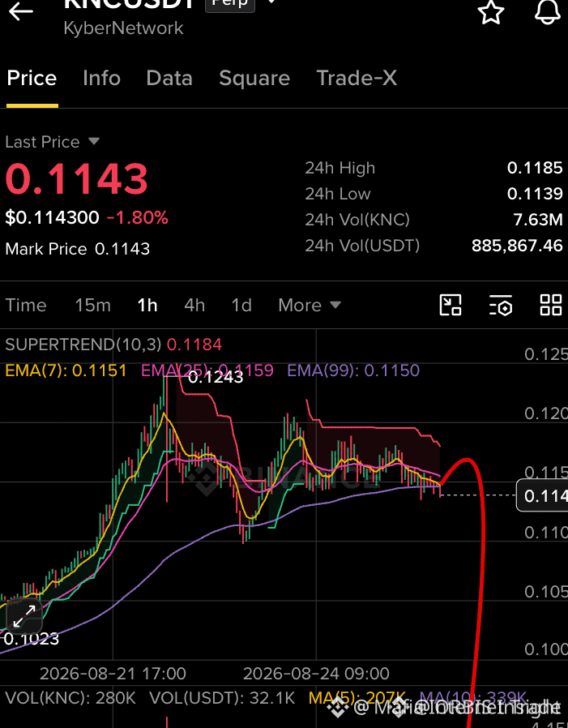Go back using the arrow icon

(21, 11)
